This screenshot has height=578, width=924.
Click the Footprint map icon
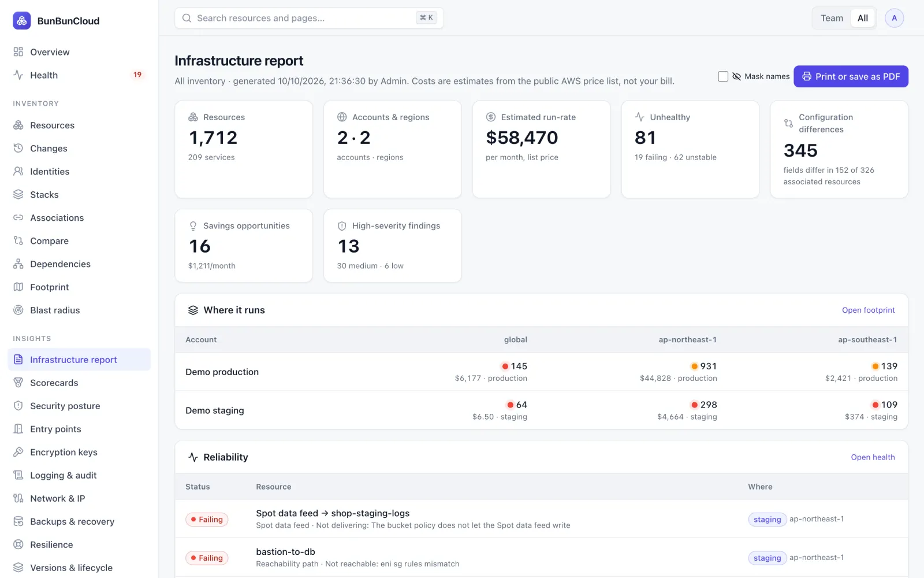(x=18, y=287)
